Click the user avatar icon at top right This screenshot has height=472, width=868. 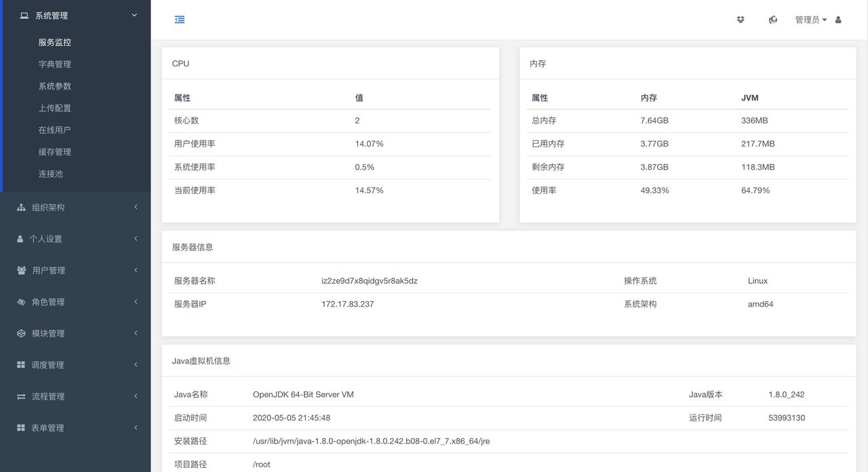[838, 20]
